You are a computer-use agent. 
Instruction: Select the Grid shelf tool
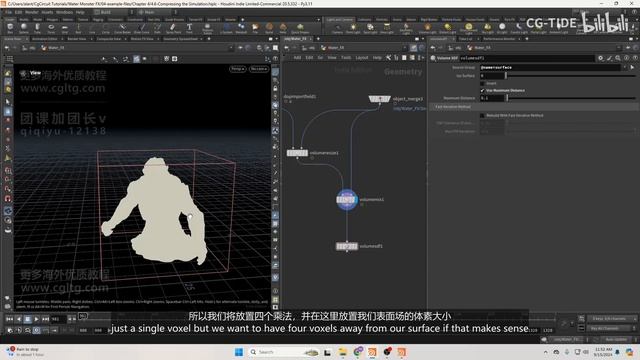coord(65,28)
